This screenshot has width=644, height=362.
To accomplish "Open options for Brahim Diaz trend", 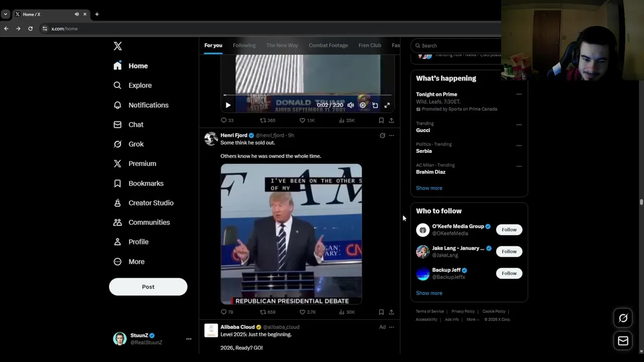I will (x=519, y=166).
